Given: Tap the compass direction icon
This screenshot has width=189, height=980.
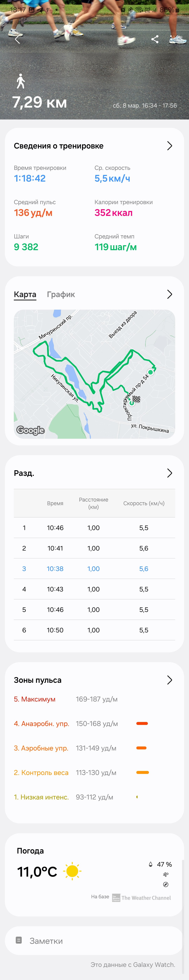Looking at the screenshot, I should (165, 884).
